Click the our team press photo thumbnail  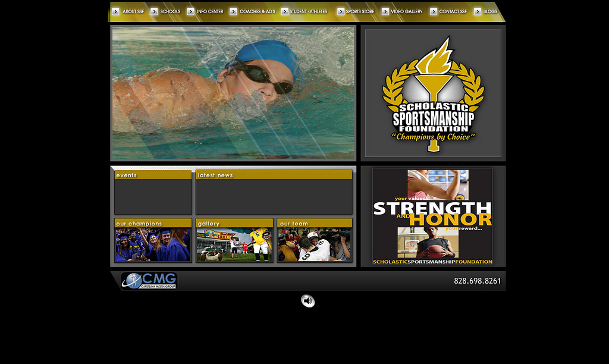pyautogui.click(x=314, y=244)
